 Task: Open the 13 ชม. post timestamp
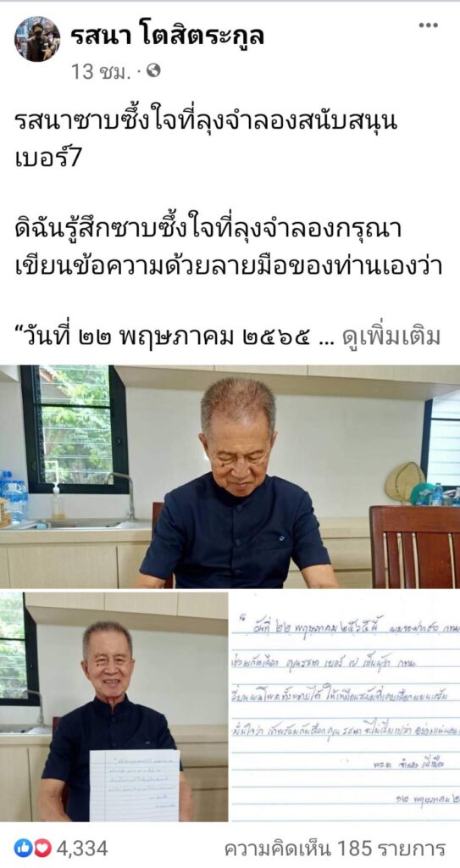tap(100, 71)
